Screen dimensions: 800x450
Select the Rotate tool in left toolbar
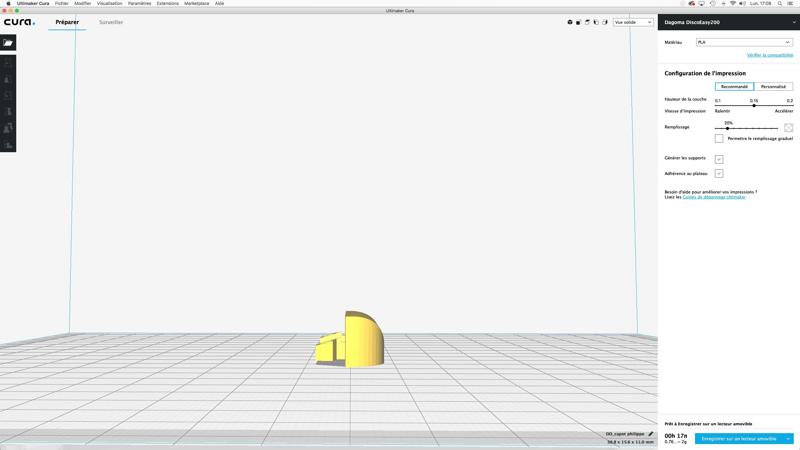coord(8,95)
